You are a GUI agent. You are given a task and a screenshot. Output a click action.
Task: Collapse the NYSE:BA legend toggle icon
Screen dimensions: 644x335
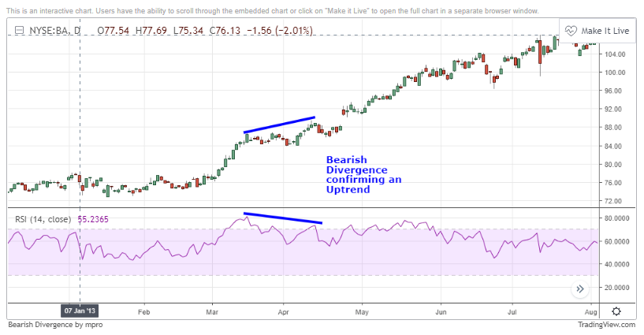click(x=18, y=31)
